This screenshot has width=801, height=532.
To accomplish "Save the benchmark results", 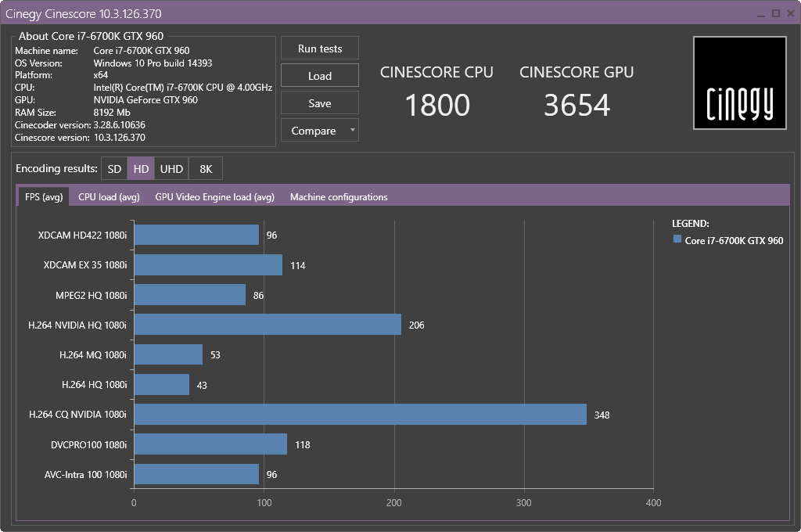I will click(320, 103).
